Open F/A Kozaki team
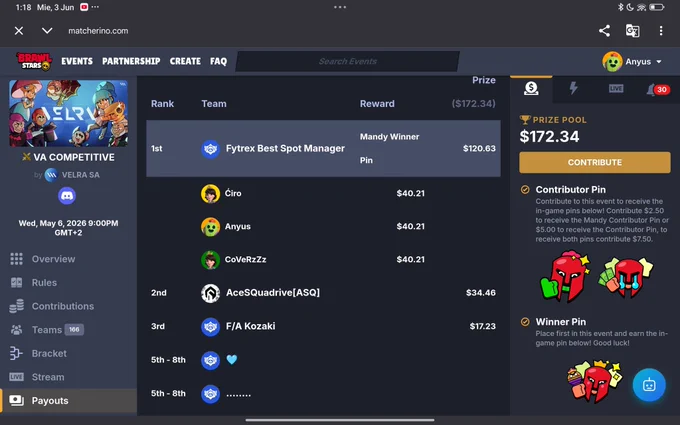Screen dimensions: 680x425 coord(250,326)
